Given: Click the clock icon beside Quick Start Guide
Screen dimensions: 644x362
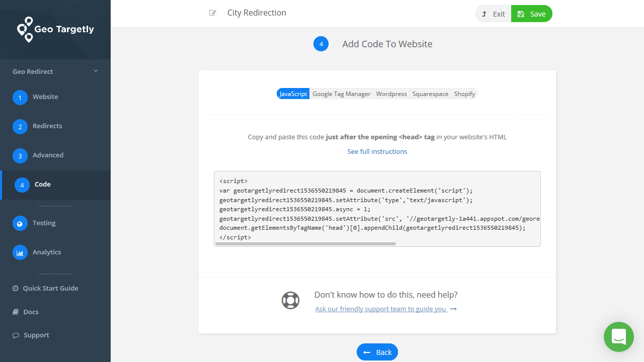Looking at the screenshot, I should (16, 289).
